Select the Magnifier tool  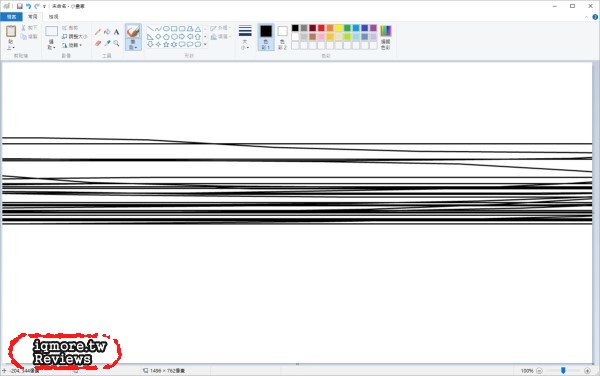(116, 43)
